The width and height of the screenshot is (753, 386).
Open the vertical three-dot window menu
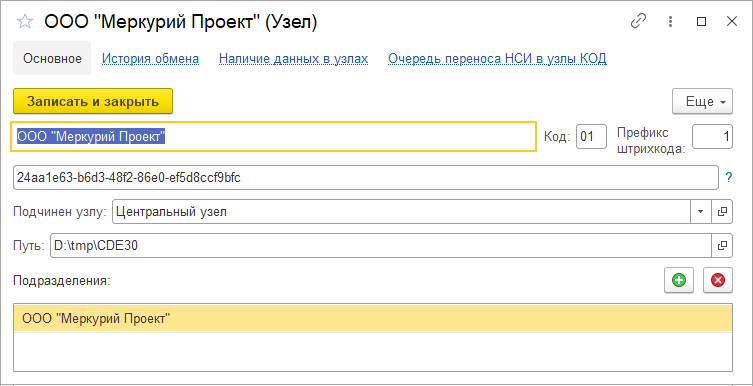point(670,22)
